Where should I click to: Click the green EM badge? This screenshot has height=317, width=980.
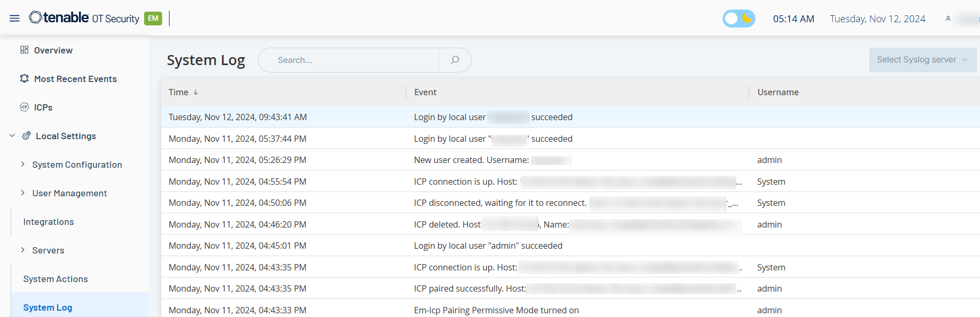tap(153, 19)
